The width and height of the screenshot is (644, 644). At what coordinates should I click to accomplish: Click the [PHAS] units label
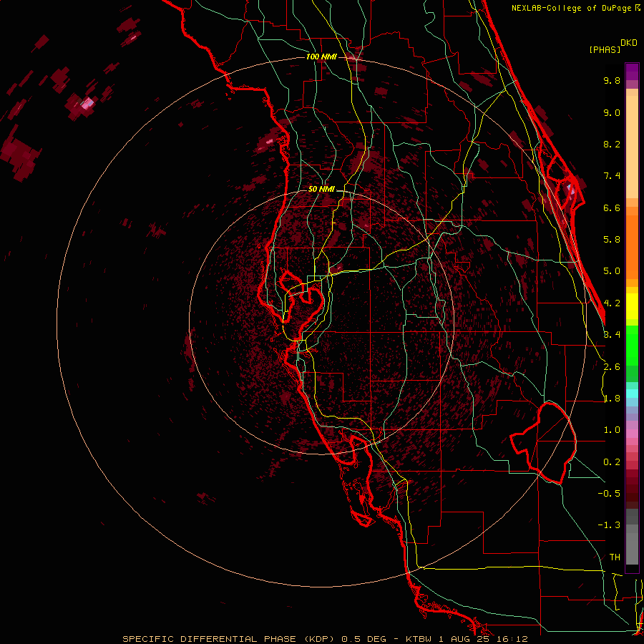pos(605,49)
